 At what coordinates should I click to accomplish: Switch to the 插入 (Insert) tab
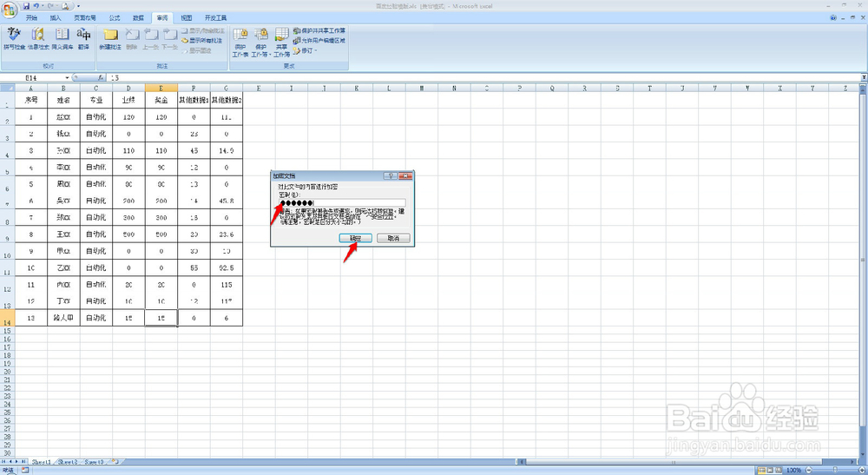click(x=56, y=17)
